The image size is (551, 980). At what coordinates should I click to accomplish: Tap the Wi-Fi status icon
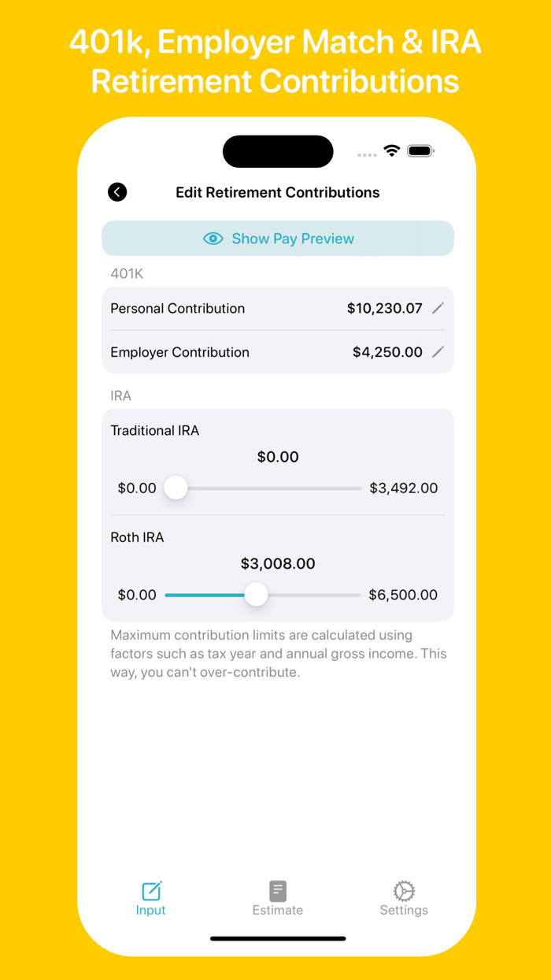392,150
